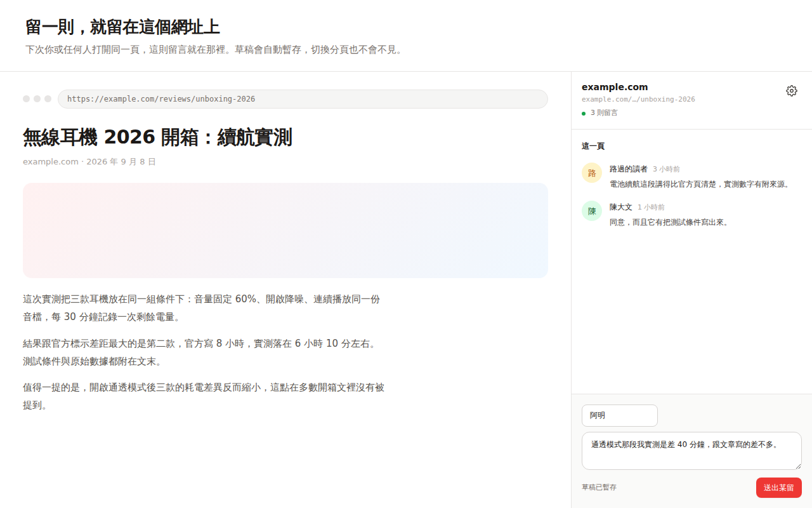Click the comment "電池續航這段講得比官方頁清楚…"
Image resolution: width=812 pixels, height=508 pixels.
[x=700, y=184]
